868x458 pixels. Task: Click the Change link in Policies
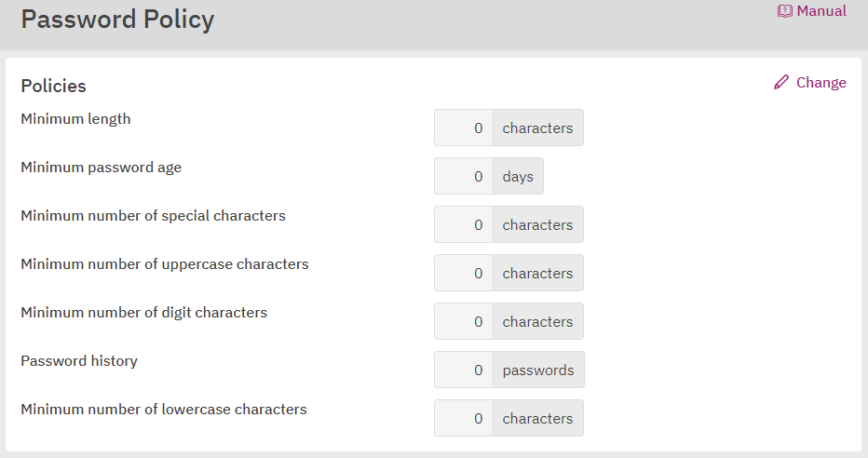810,83
